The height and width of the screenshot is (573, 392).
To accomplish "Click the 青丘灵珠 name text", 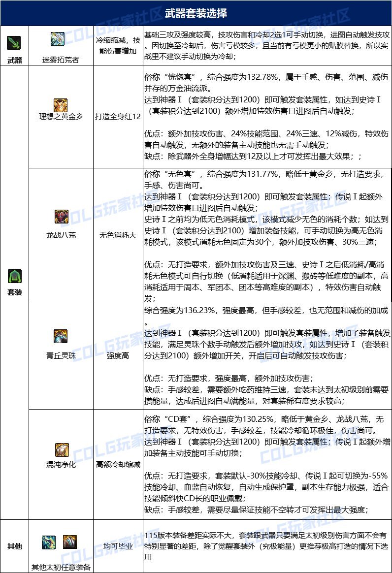I will 61,355.
